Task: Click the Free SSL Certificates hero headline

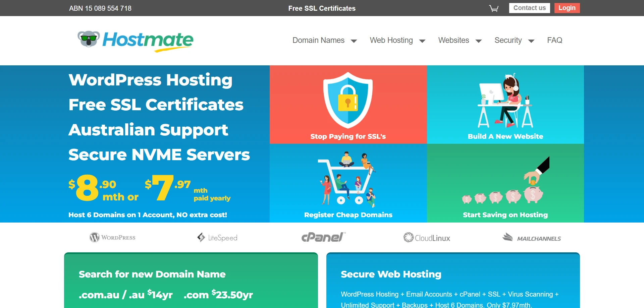Action: [156, 105]
